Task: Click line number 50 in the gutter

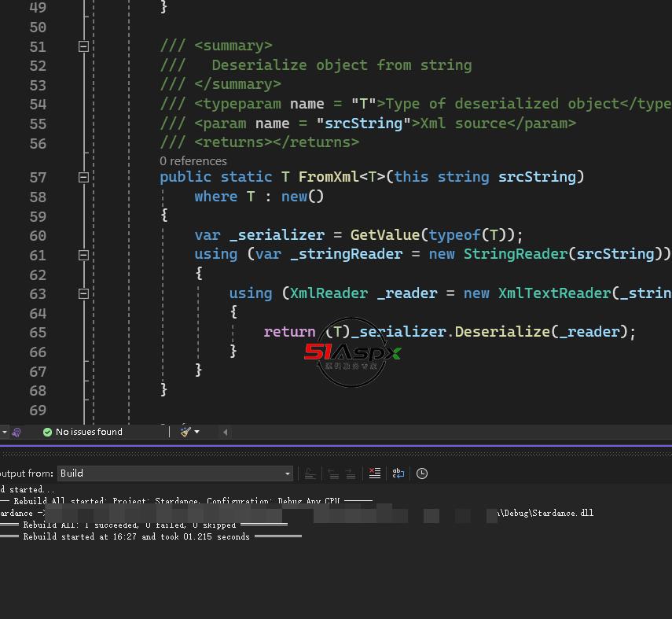Action: (38, 28)
